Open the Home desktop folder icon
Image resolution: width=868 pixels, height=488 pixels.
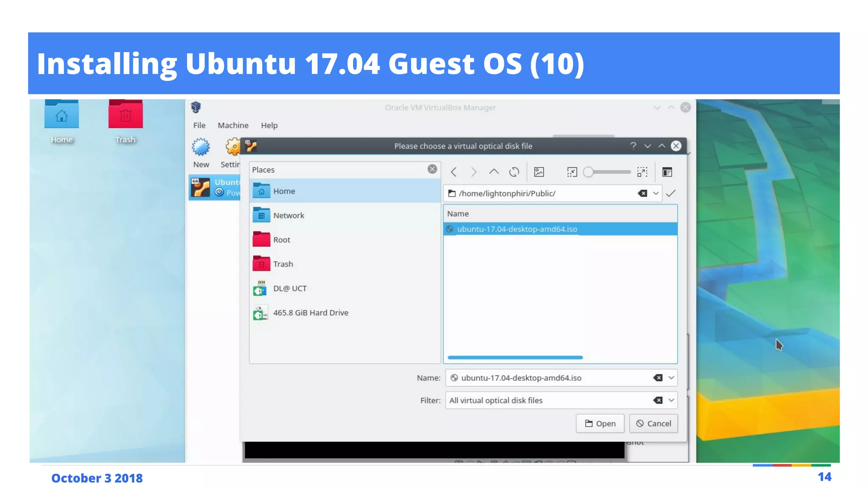61,115
